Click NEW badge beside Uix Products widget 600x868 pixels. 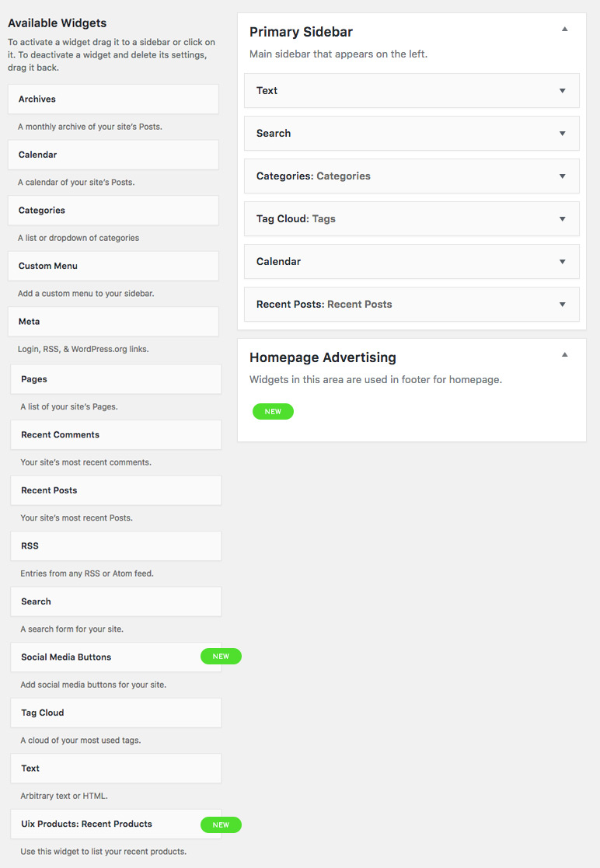pos(221,824)
